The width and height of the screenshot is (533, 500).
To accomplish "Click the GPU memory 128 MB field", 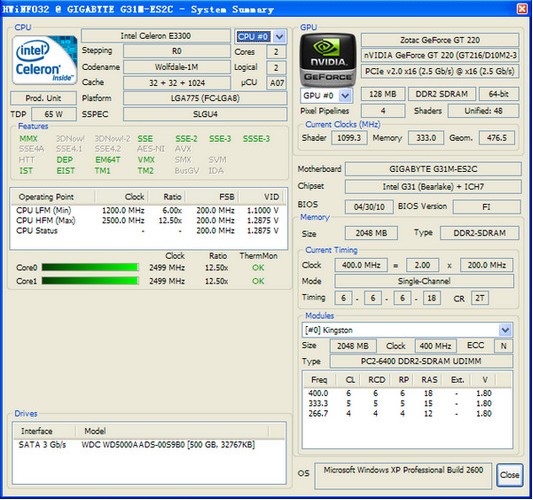I will click(383, 94).
